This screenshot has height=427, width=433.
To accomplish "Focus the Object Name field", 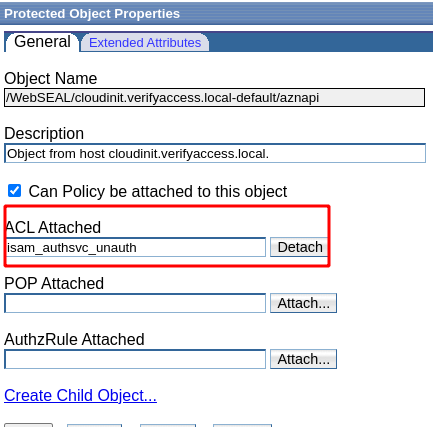I will click(214, 98).
